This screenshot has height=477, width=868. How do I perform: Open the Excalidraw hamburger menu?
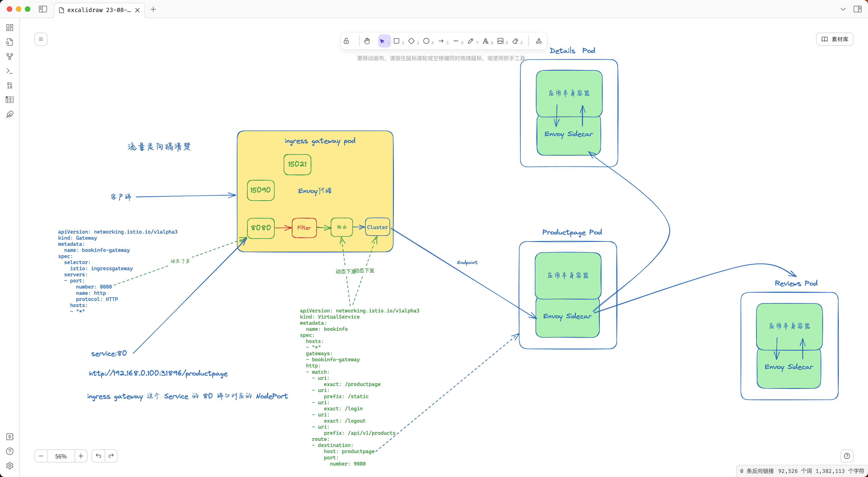tap(41, 39)
